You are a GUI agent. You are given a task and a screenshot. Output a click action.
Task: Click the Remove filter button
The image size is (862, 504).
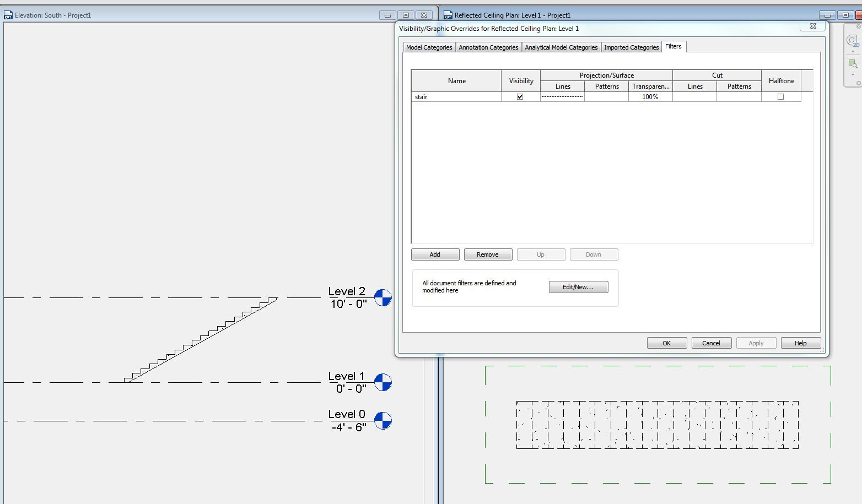click(488, 254)
